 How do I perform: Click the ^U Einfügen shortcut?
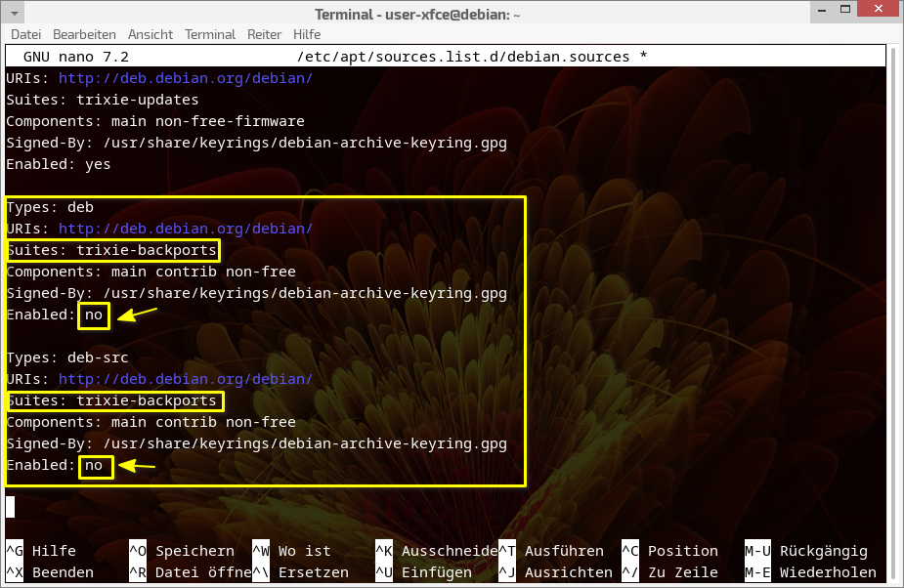click(423, 572)
